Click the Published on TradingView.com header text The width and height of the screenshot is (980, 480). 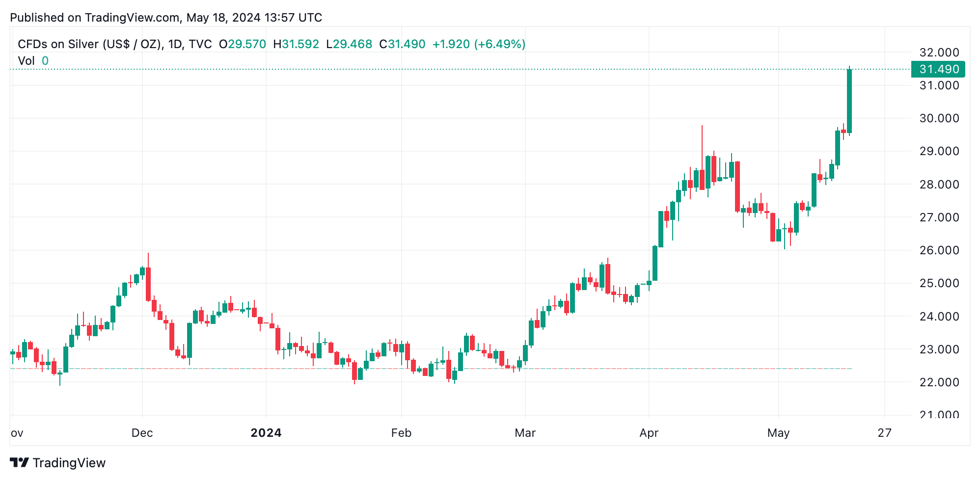(166, 18)
